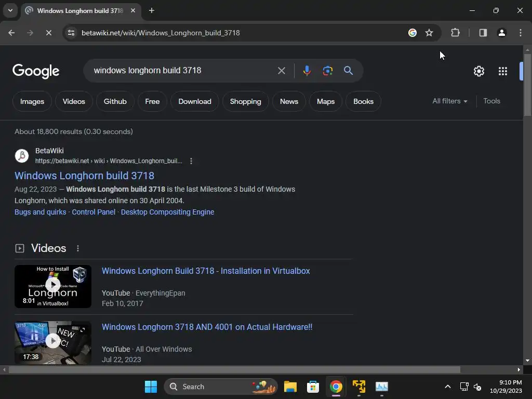The image size is (532, 399).
Task: Open Videos section options menu
Action: (x=78, y=248)
